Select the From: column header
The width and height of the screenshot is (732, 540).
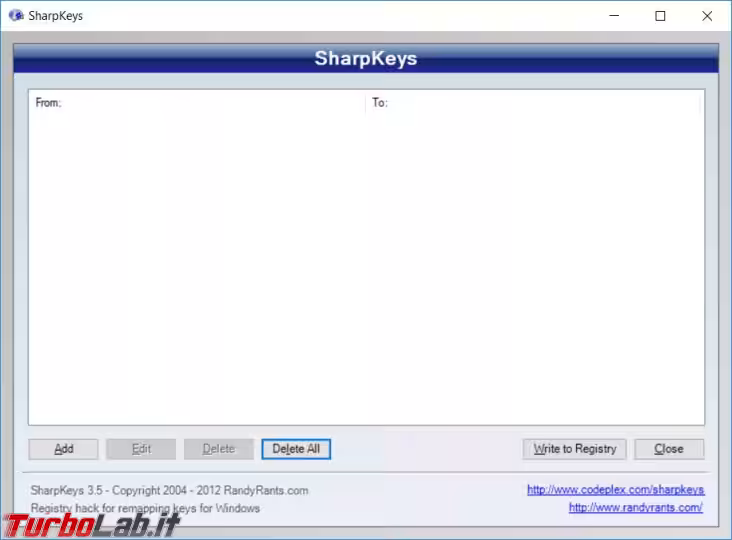197,103
